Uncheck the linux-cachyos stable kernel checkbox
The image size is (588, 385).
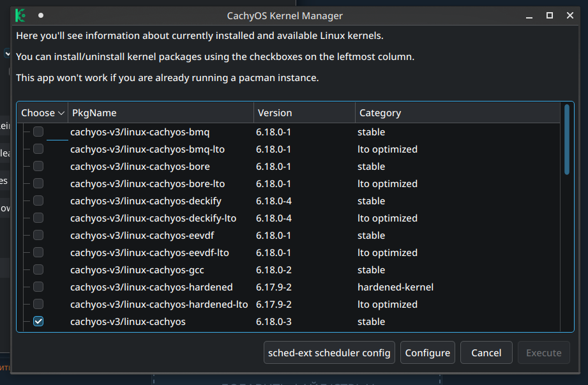(x=38, y=322)
